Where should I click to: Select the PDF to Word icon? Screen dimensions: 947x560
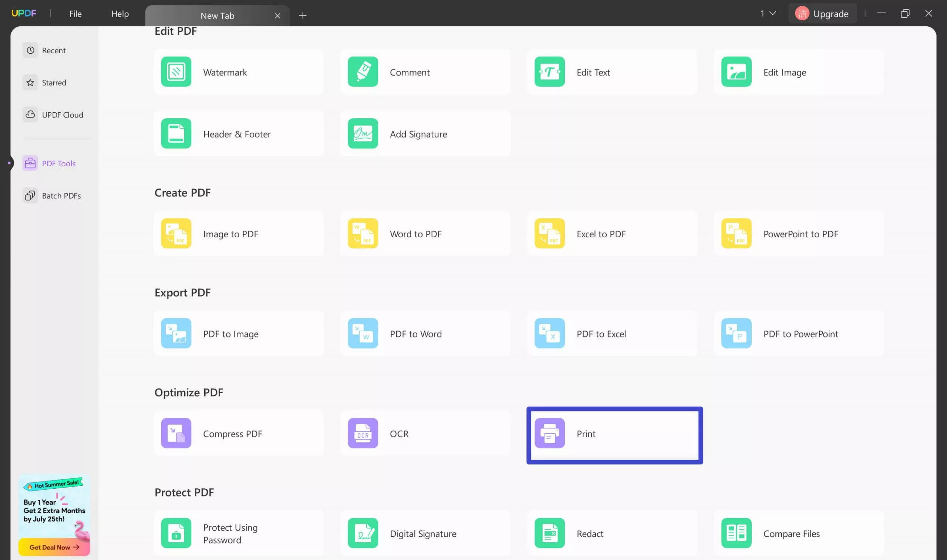[x=363, y=333]
